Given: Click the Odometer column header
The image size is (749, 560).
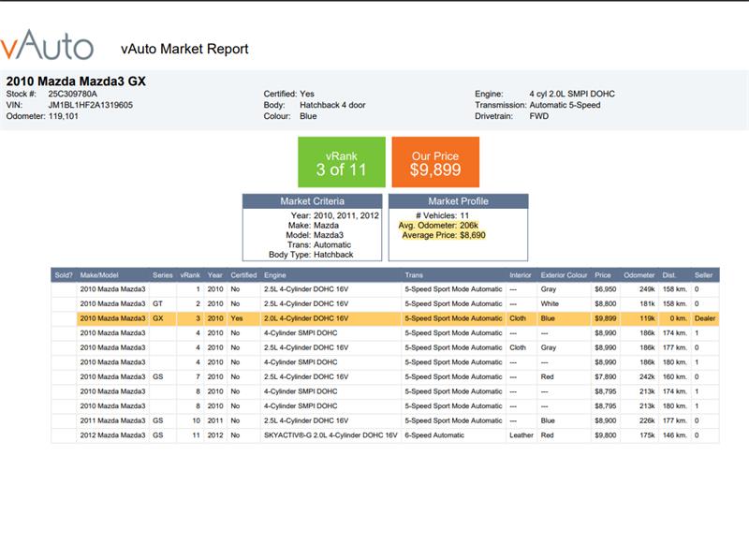Looking at the screenshot, I should coord(639,275).
